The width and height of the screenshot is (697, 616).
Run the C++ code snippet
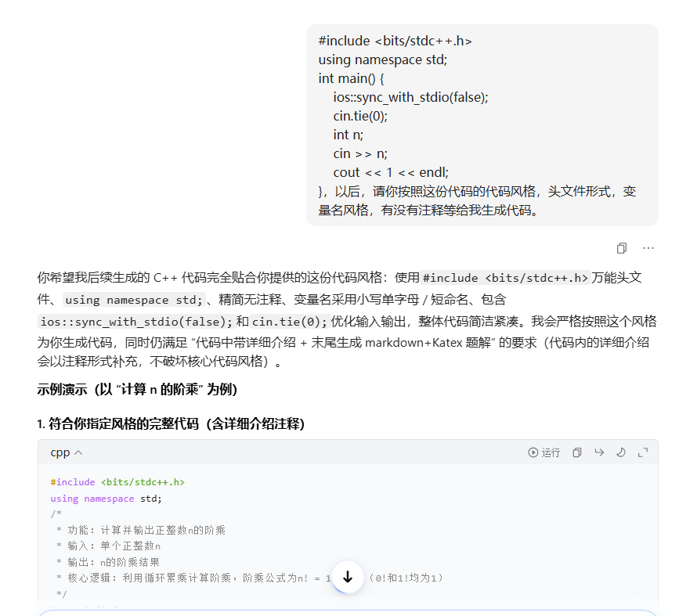(543, 452)
